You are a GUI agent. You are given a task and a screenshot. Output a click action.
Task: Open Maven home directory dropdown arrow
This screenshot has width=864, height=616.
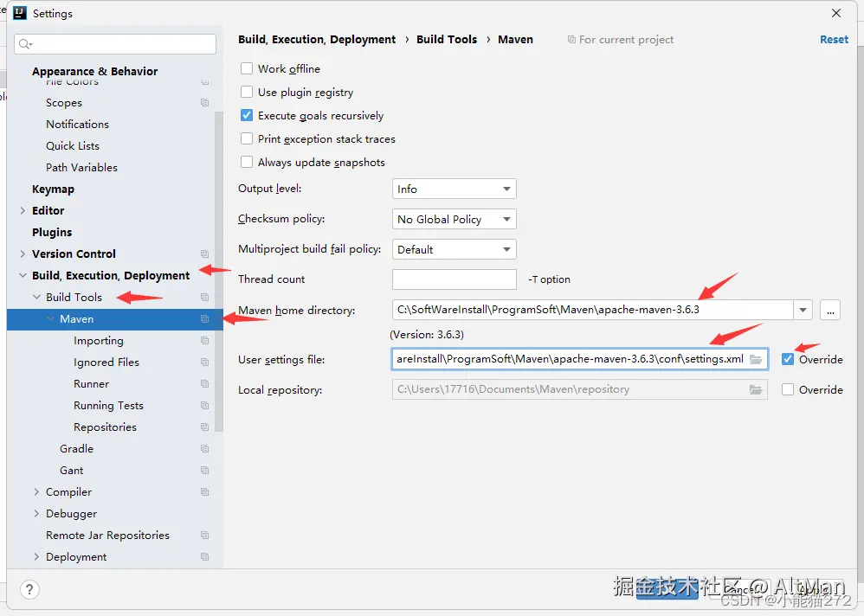(803, 310)
